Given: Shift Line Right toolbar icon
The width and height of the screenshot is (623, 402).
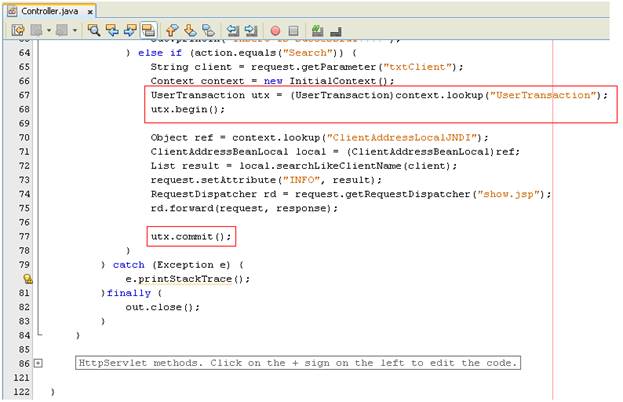Looking at the screenshot, I should coord(251,30).
